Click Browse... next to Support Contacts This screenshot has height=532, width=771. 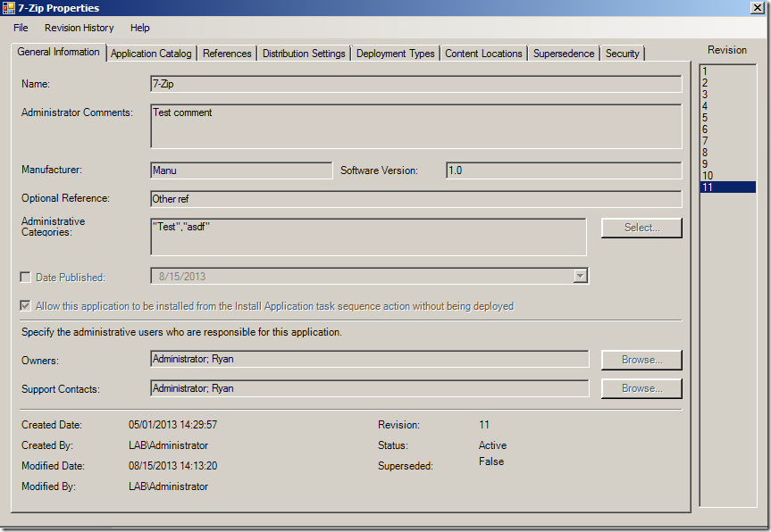tap(641, 388)
